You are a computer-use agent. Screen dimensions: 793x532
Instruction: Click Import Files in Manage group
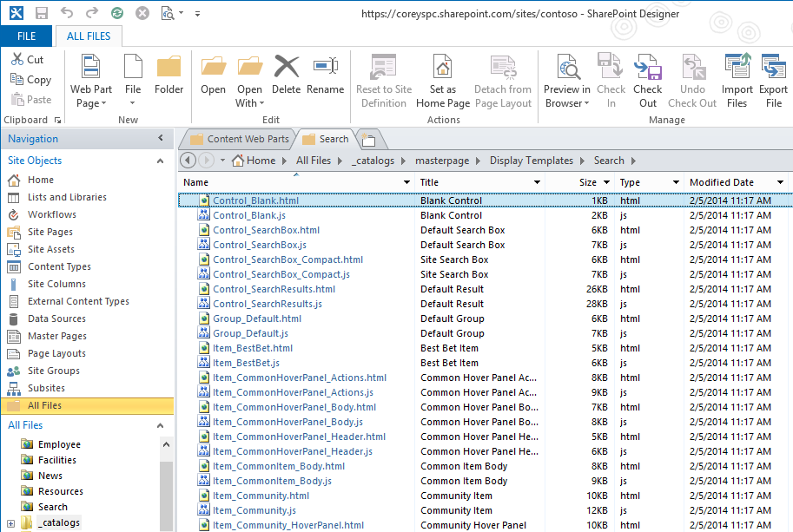pos(737,81)
